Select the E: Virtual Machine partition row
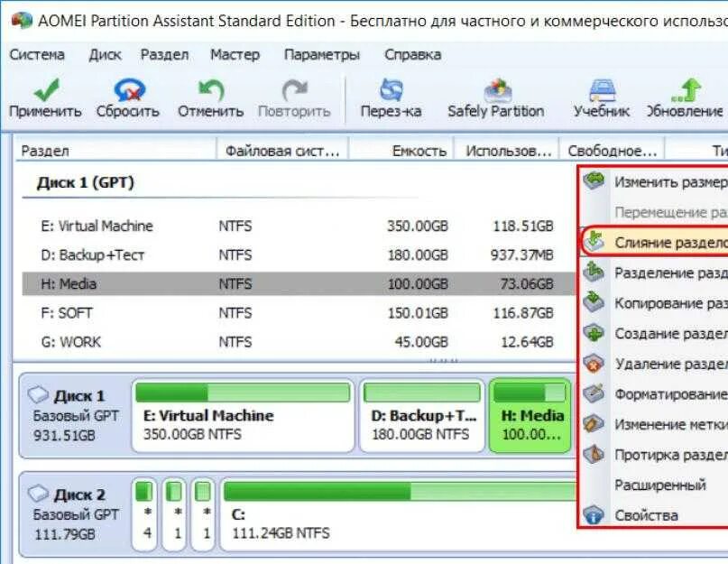 299,226
